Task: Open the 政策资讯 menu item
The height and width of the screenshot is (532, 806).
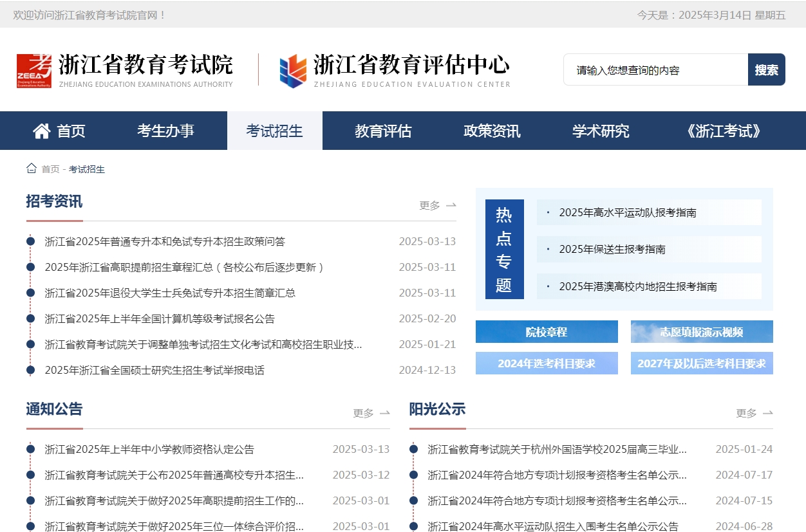Action: pyautogui.click(x=491, y=131)
